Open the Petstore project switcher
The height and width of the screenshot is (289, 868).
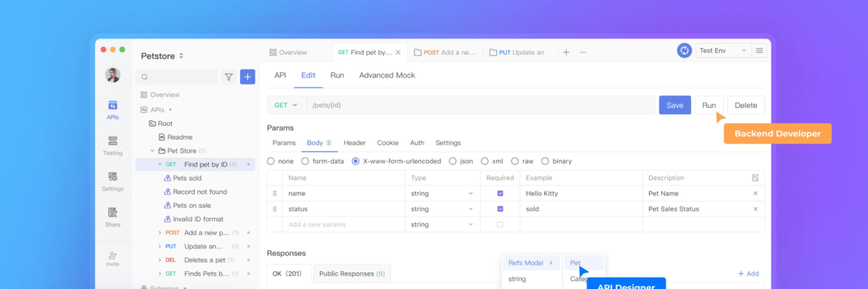(162, 56)
